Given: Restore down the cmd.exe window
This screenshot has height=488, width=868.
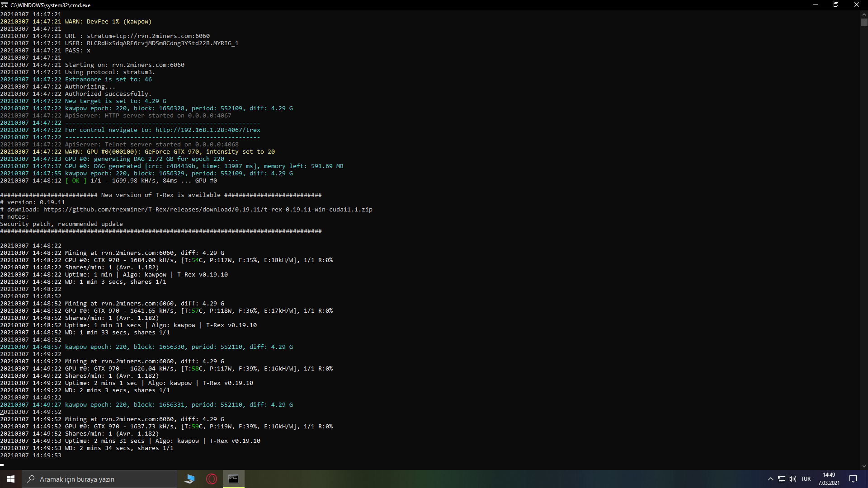Looking at the screenshot, I should [836, 5].
